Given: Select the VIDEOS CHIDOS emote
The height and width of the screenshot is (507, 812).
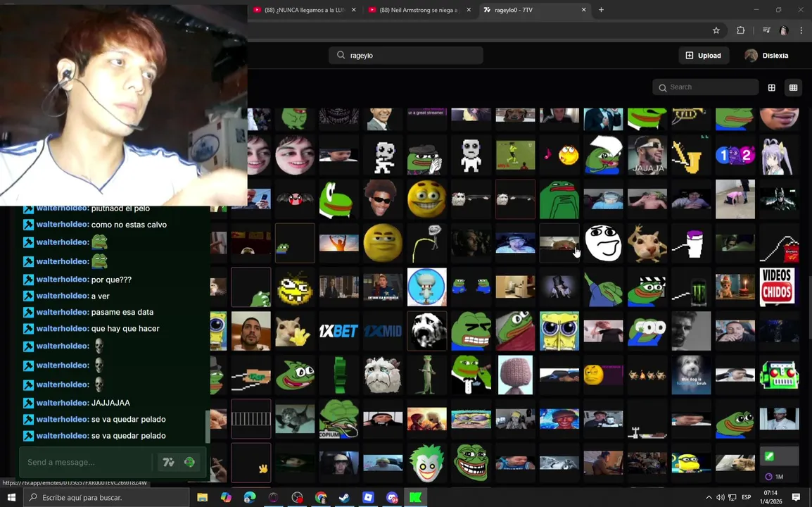Looking at the screenshot, I should [779, 287].
